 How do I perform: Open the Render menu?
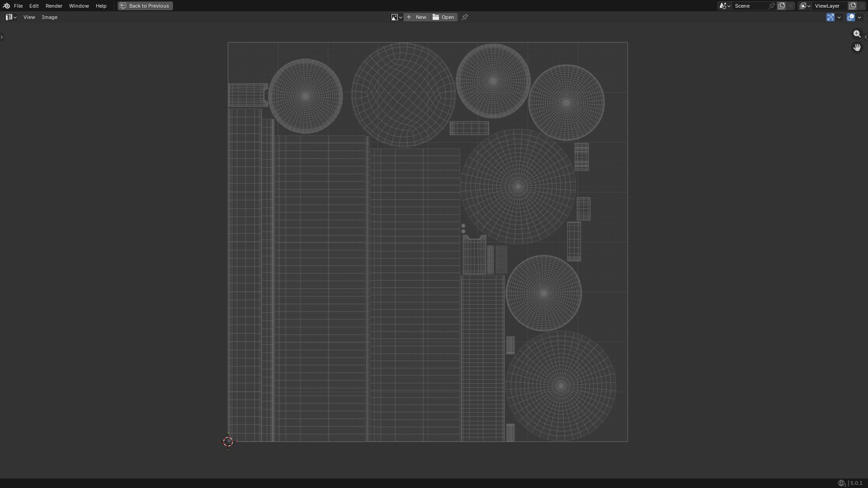pos(54,6)
